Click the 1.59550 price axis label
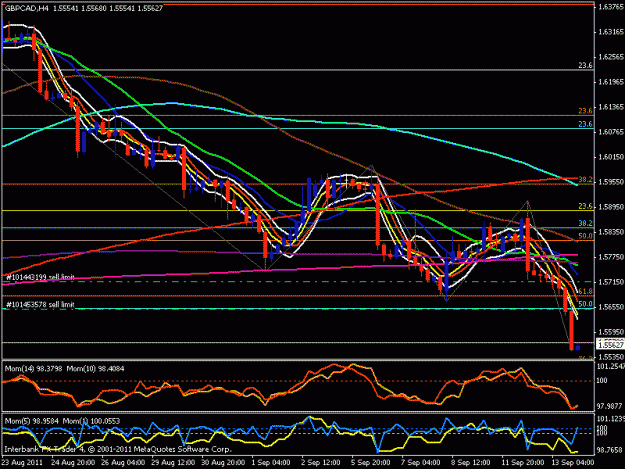 (611, 182)
